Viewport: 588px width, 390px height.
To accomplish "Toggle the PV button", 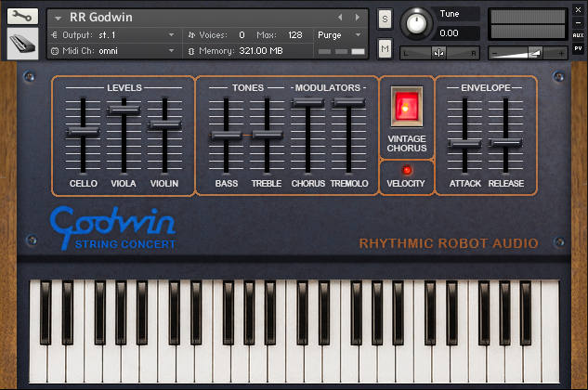I will click(578, 48).
